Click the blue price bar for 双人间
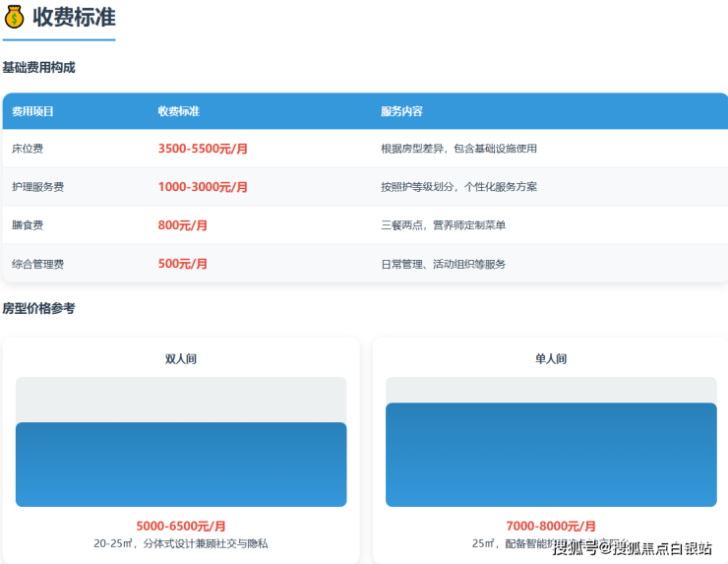This screenshot has width=728, height=564. (181, 465)
